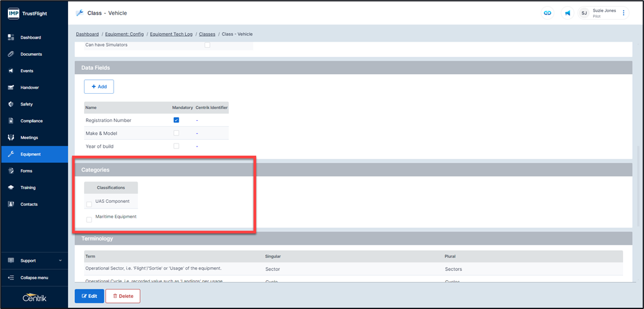Image resolution: width=644 pixels, height=309 pixels.
Task: Go to Compliance in sidebar
Action: (x=31, y=121)
